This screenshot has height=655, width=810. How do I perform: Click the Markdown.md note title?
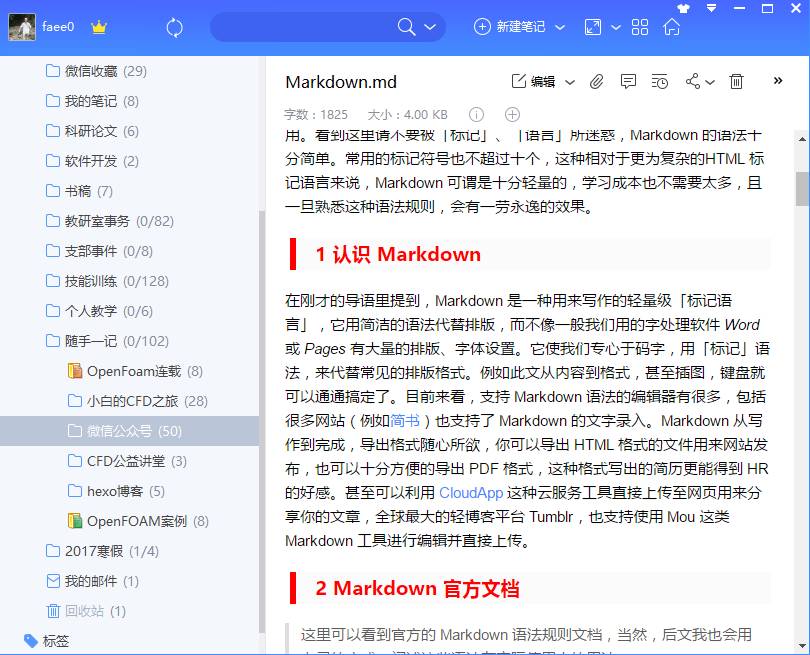(341, 82)
